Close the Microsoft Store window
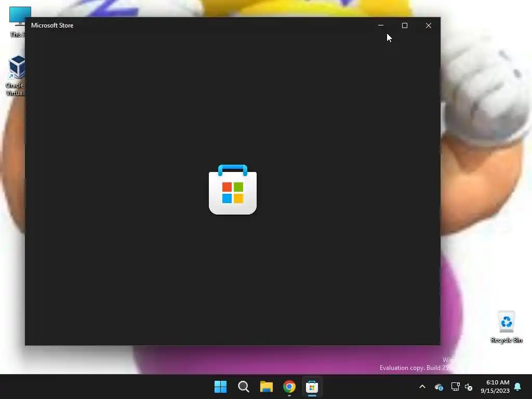The height and width of the screenshot is (399, 532). click(x=429, y=25)
